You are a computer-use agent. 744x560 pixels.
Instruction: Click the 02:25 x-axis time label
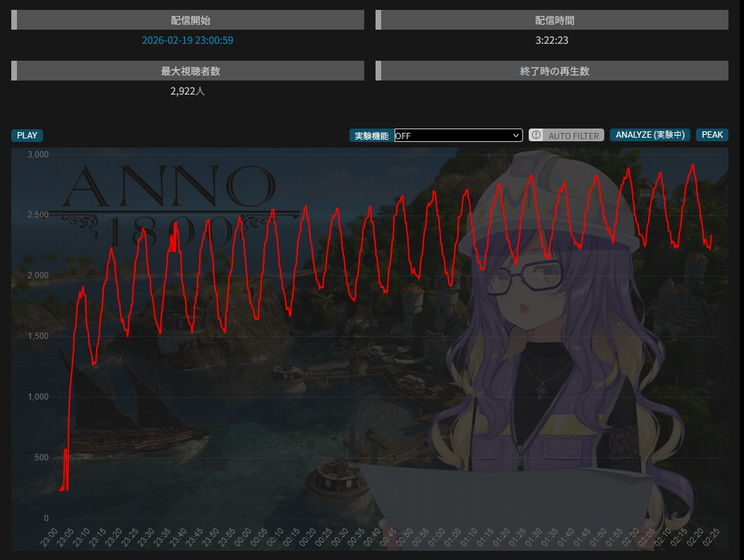(712, 537)
